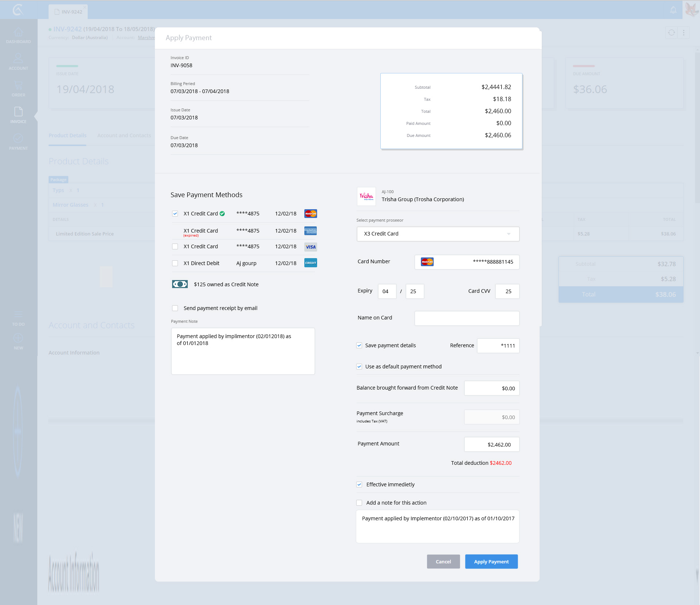Toggle Use as default payment method
This screenshot has height=605, width=700.
pos(359,367)
